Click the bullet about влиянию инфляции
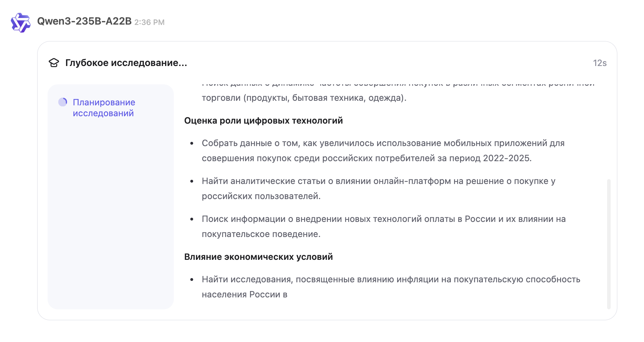Viewport: 644px width, 342px height. 390,279
